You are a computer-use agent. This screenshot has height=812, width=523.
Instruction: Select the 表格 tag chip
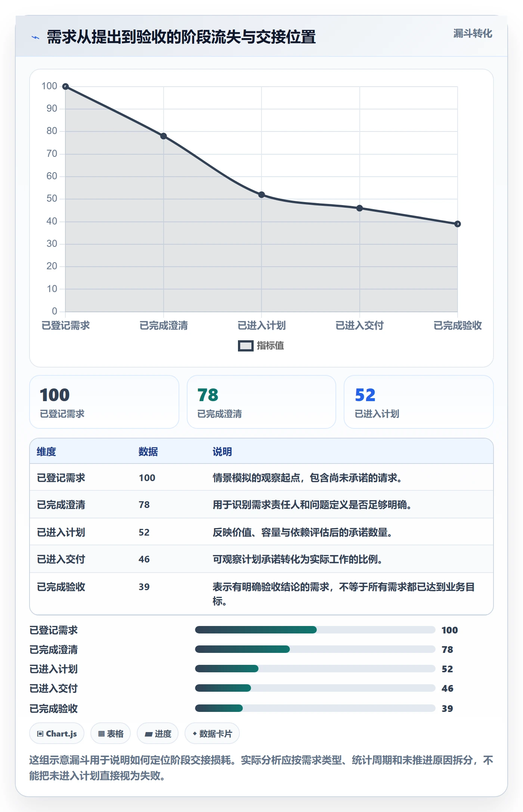[111, 734]
